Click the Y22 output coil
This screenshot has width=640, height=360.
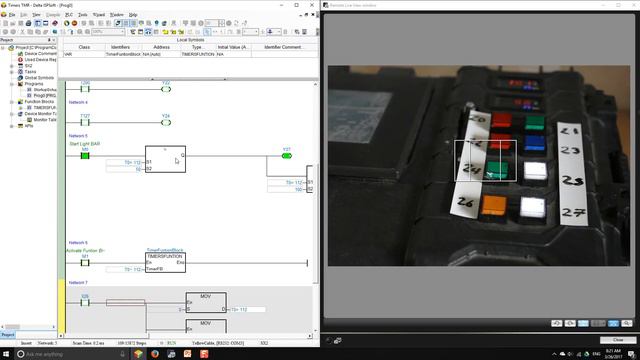(x=166, y=89)
